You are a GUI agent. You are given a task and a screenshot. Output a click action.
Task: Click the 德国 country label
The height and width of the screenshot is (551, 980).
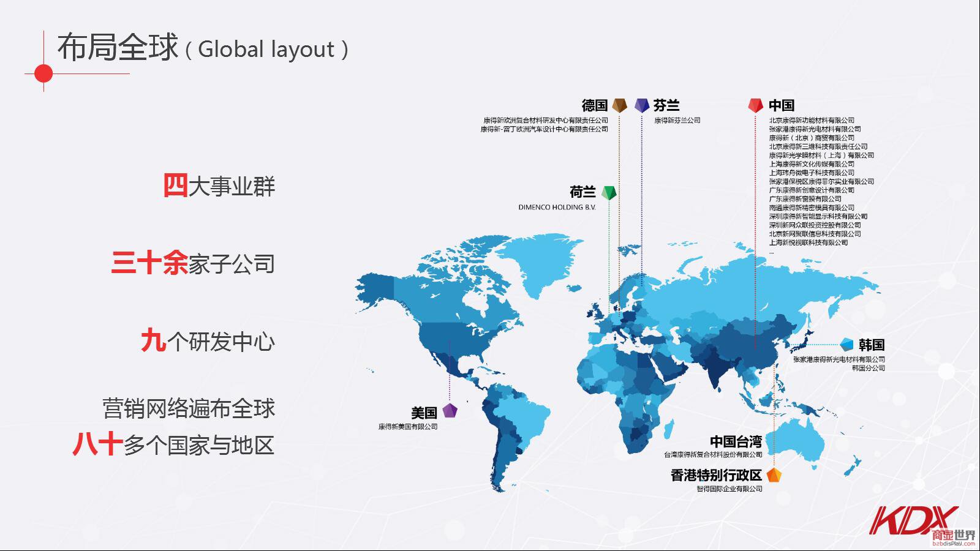595,105
